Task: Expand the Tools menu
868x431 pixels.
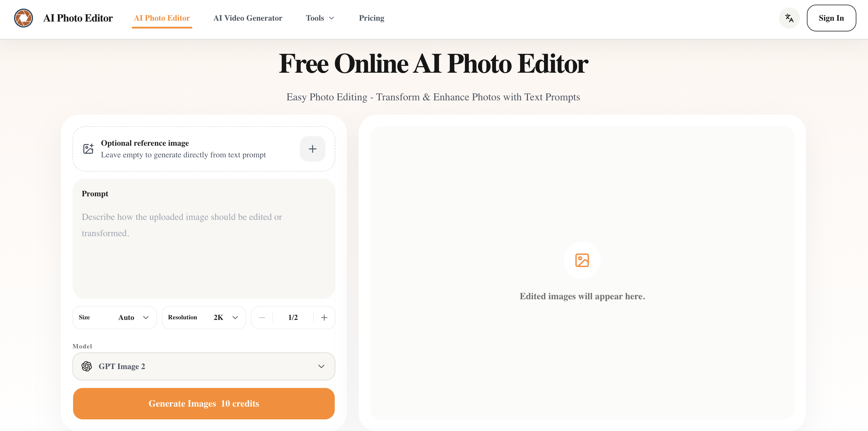Action: click(320, 18)
